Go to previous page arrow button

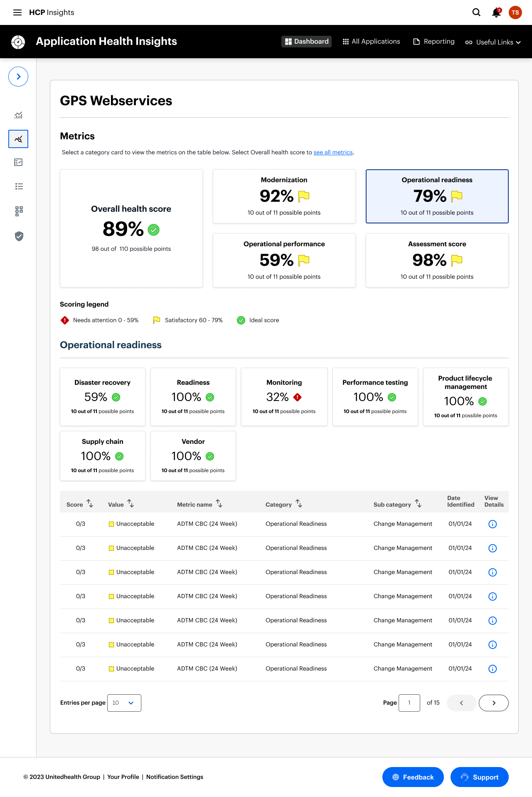coord(462,703)
